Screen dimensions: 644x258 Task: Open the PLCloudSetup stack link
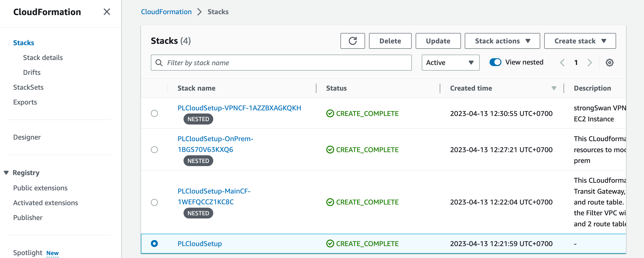click(200, 244)
